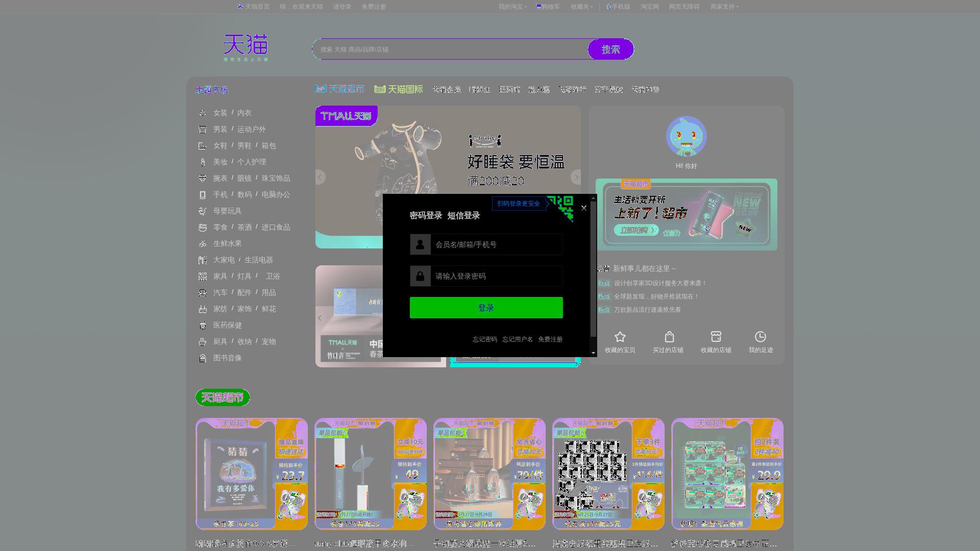Click the login dialog scrollbar

593,269
